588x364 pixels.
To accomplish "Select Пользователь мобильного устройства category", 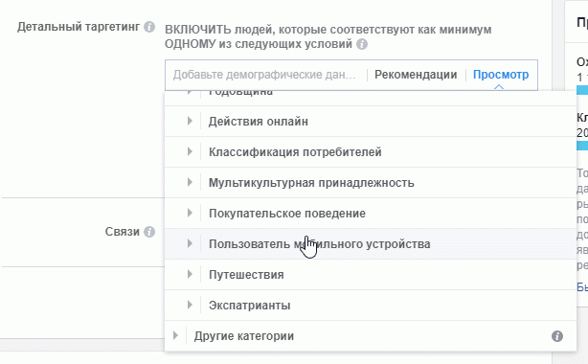I will (x=371, y=244).
